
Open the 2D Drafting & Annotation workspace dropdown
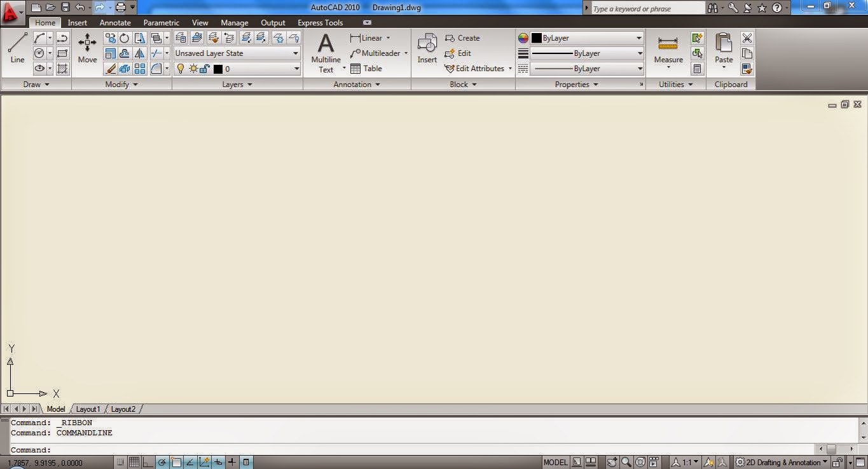(x=782, y=463)
